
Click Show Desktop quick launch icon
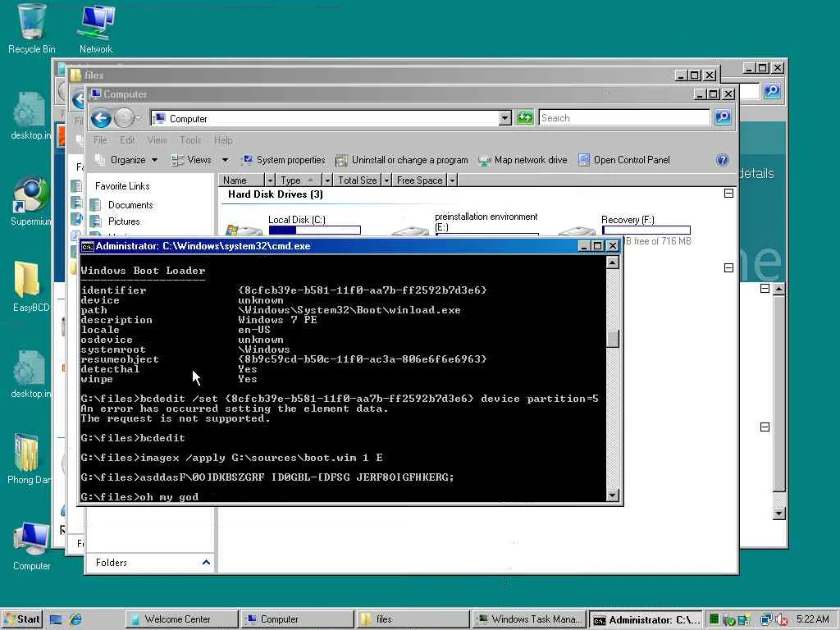55,619
